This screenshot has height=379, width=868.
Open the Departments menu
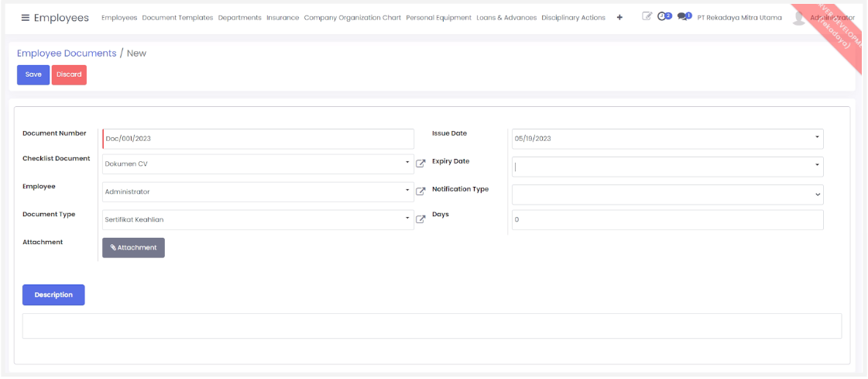[x=239, y=18]
